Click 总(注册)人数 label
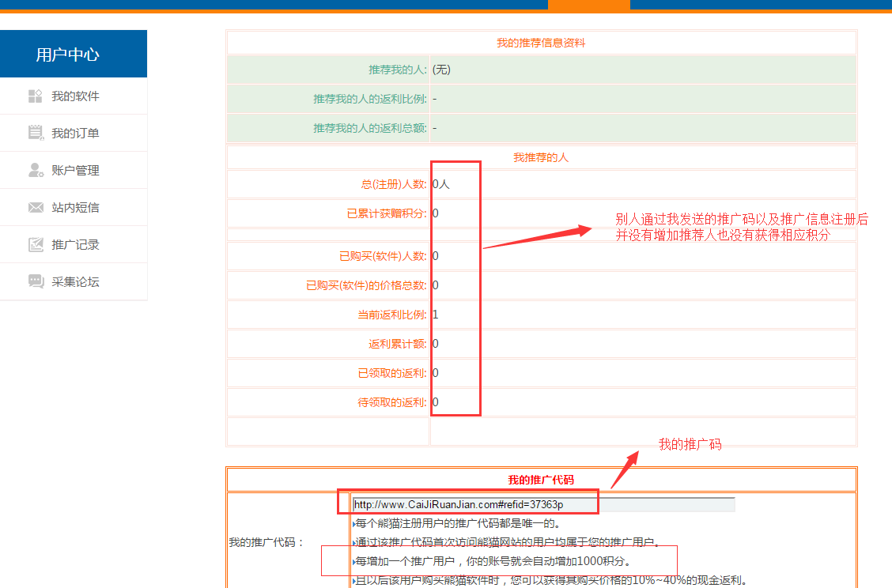Screen dimensions: 892x588 click(394, 184)
